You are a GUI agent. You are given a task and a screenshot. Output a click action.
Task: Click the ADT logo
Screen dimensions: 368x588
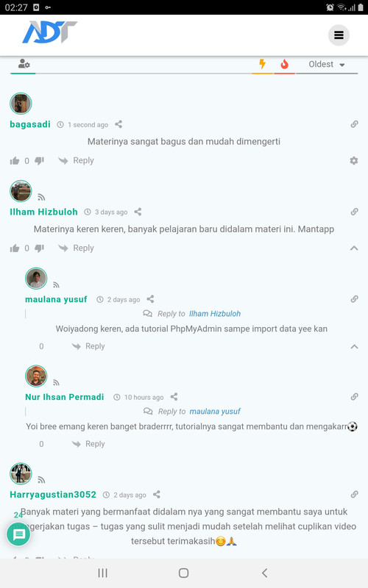click(x=49, y=32)
